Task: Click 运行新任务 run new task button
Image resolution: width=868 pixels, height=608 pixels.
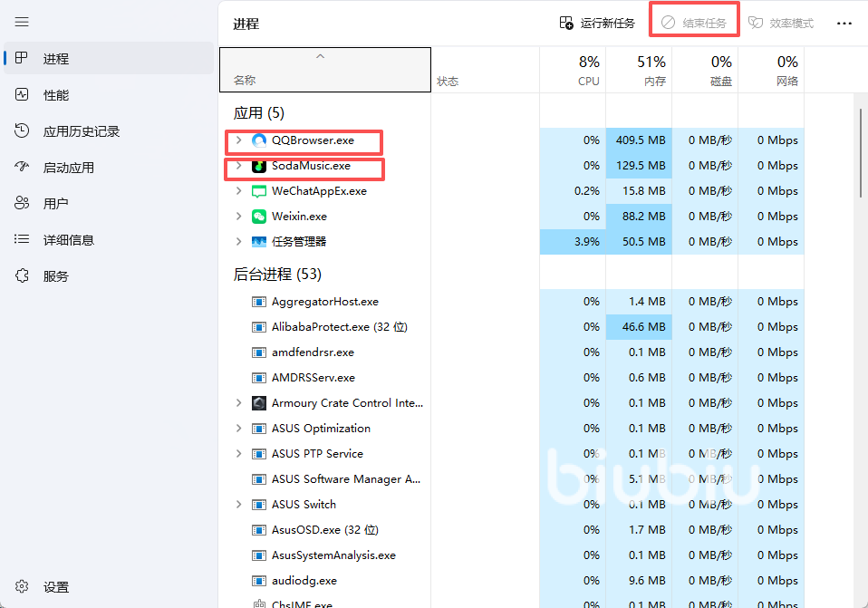Action: 597,23
